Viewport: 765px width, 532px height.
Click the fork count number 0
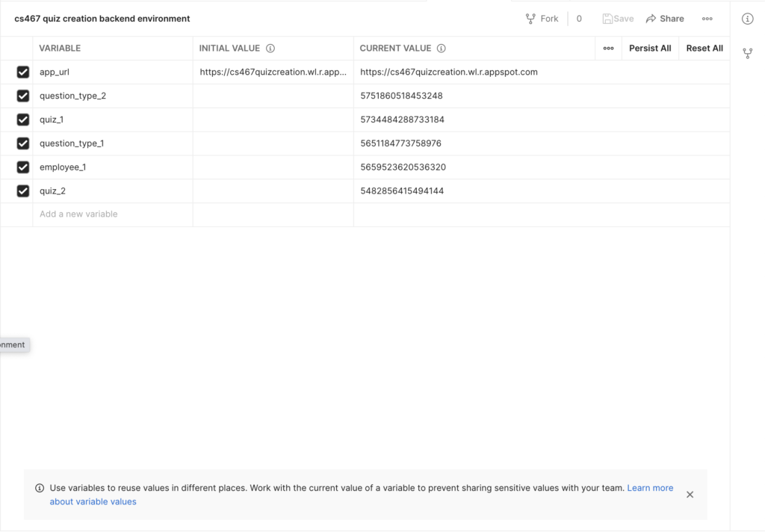tap(579, 19)
